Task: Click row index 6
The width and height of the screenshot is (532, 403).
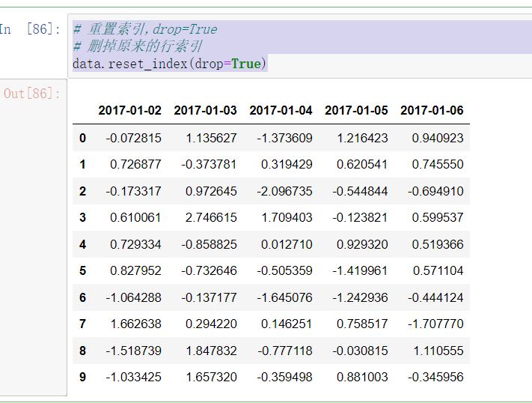Action: [x=82, y=297]
